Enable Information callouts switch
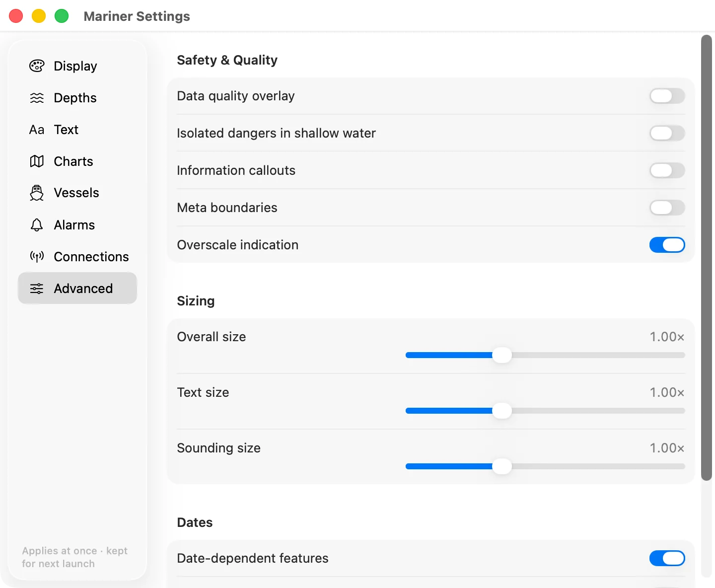715x588 pixels. pos(667,170)
